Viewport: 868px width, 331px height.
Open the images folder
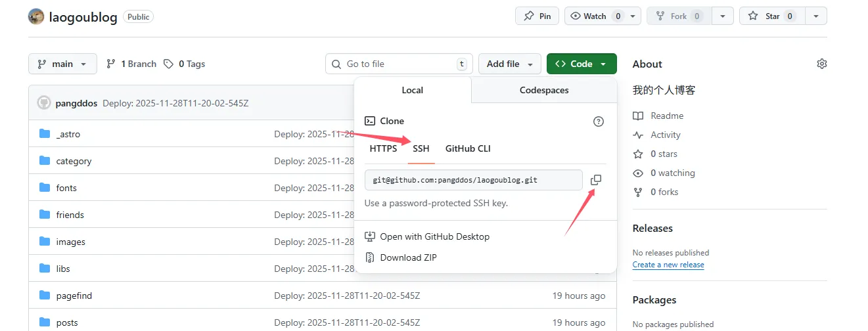tap(71, 242)
